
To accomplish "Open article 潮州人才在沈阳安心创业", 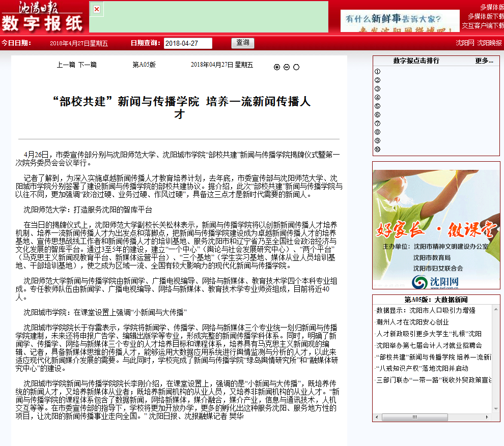I will (413, 322).
